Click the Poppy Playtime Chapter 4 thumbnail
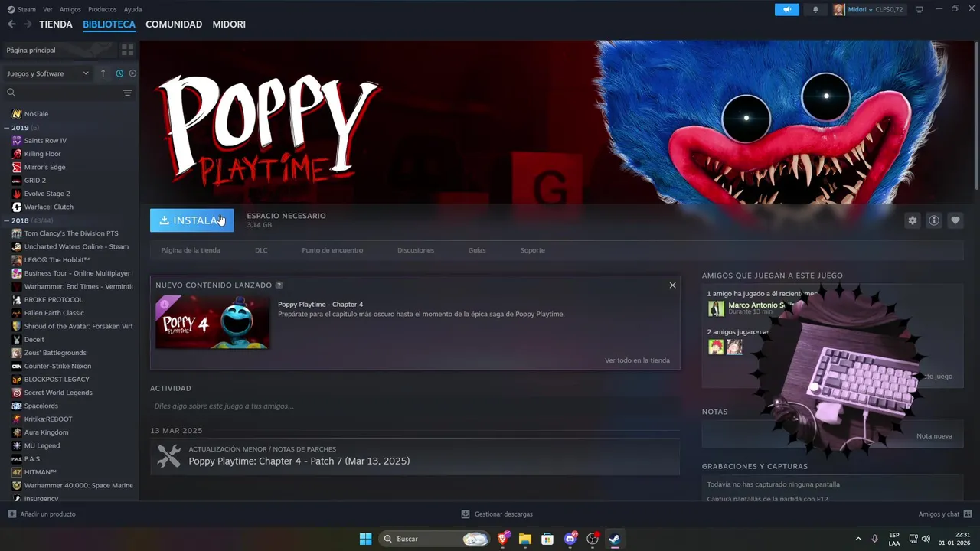The image size is (980, 551). pyautogui.click(x=212, y=322)
